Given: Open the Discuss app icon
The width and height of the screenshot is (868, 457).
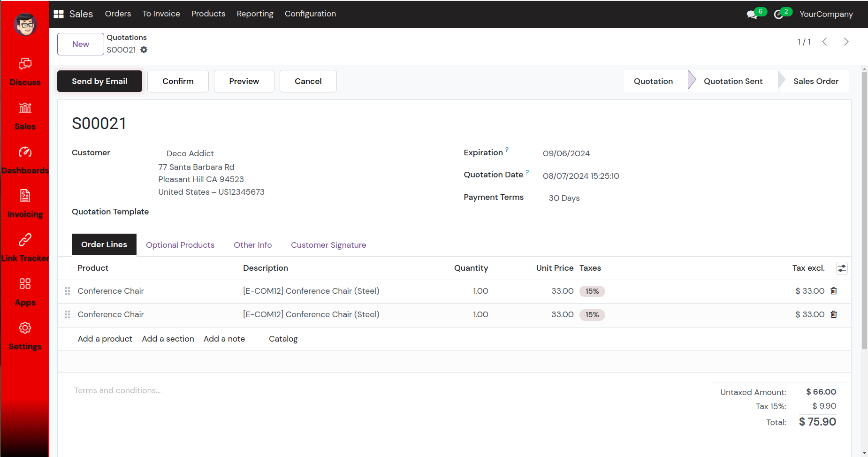Looking at the screenshot, I should [25, 64].
